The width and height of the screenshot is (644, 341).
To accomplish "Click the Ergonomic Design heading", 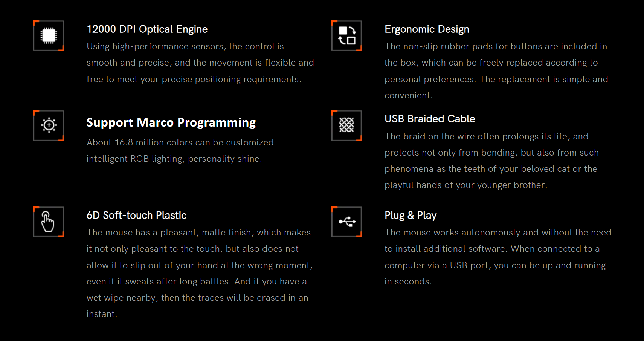I will [x=427, y=29].
